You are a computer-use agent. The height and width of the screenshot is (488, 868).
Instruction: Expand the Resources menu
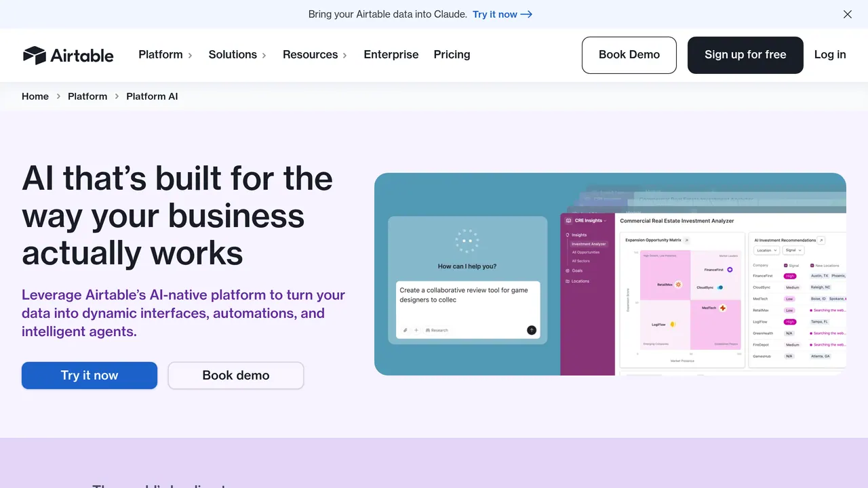point(315,55)
